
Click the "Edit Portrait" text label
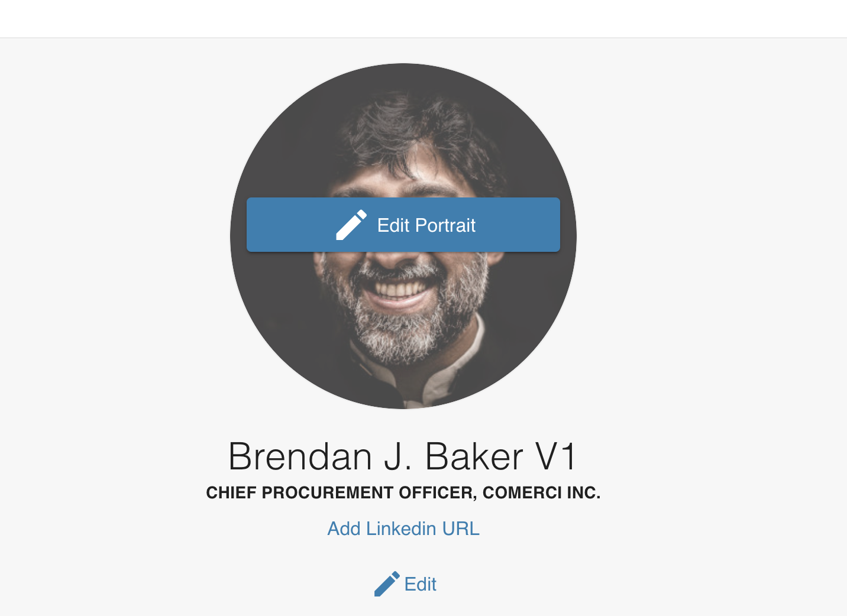coord(426,225)
